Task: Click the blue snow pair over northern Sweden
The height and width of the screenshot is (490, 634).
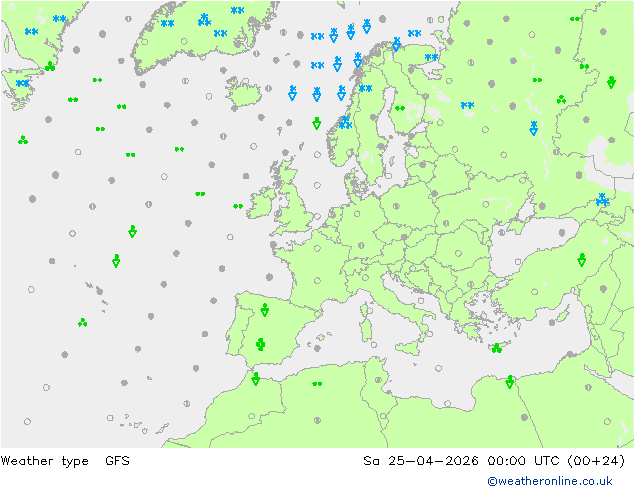Action: tap(366, 89)
